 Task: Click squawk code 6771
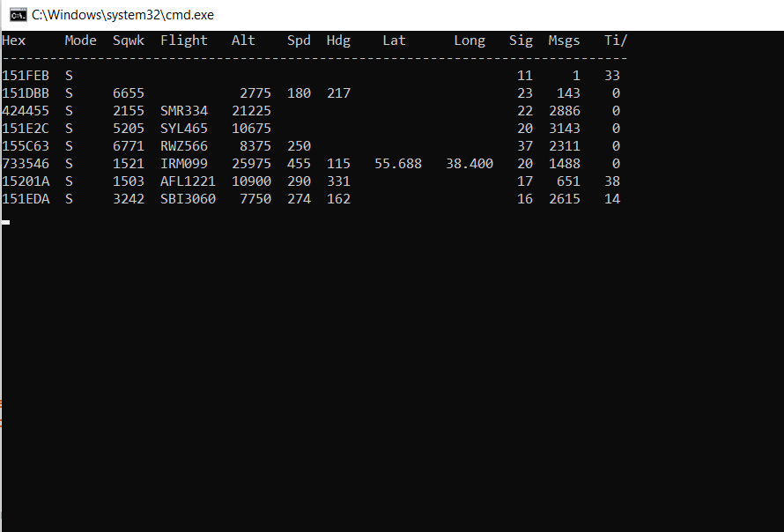coord(129,146)
